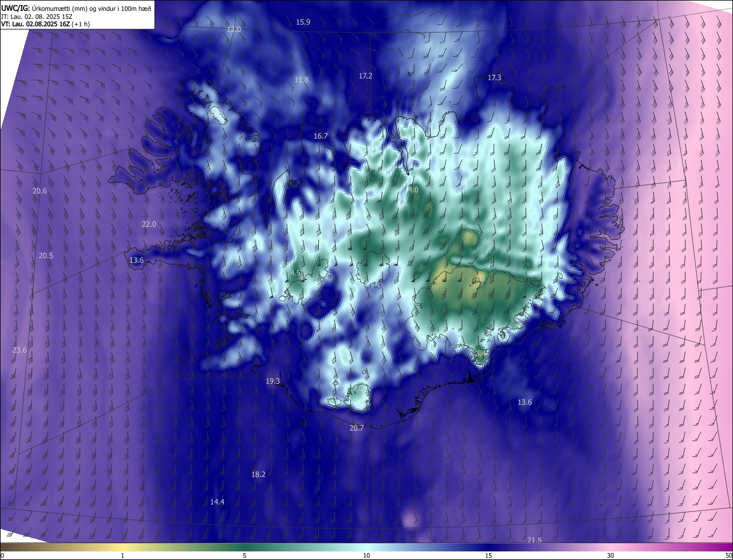Image resolution: width=733 pixels, height=560 pixels.
Task: Select the 'VT: Lau. 02.08.2025 16Z' line
Action: tap(45, 24)
